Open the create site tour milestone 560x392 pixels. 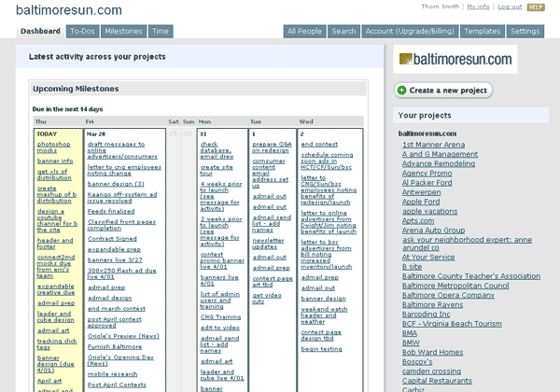point(217,170)
